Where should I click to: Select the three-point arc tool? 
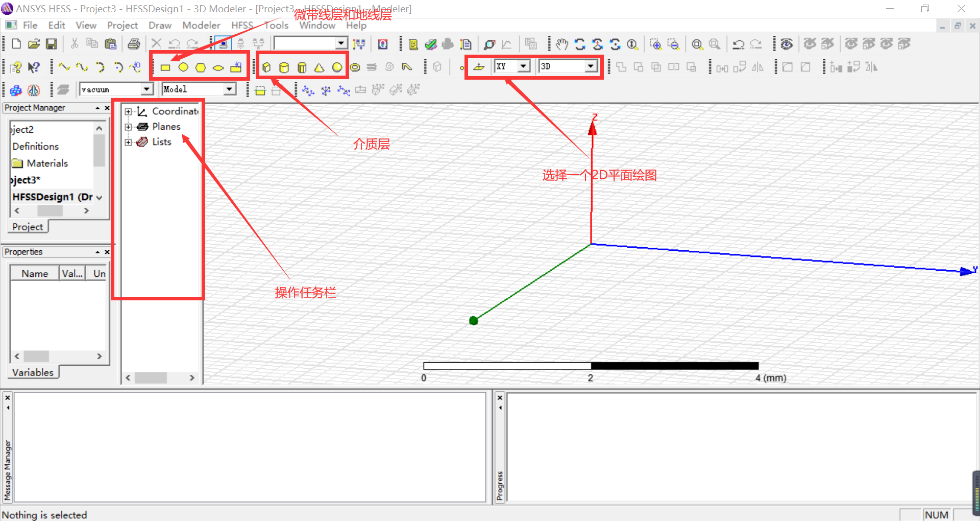(100, 67)
